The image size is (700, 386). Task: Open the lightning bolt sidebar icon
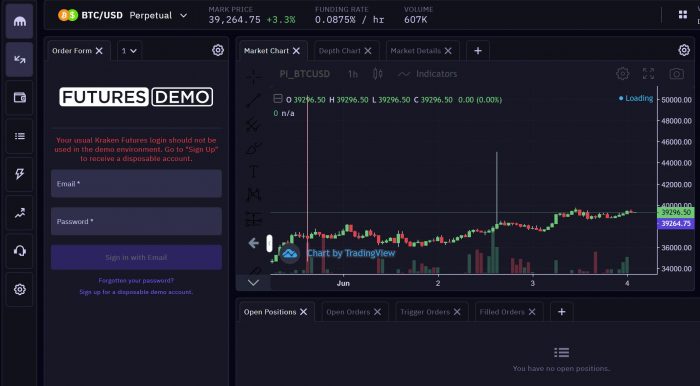coord(20,174)
